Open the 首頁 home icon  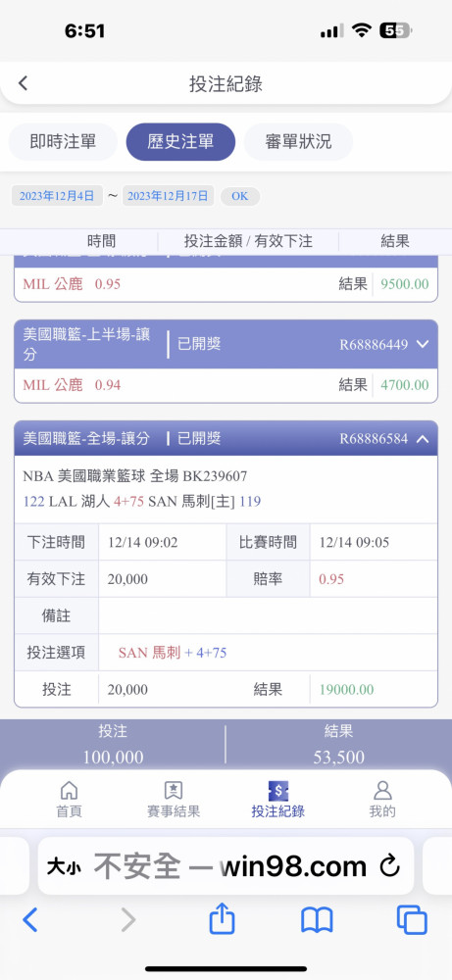tap(69, 790)
